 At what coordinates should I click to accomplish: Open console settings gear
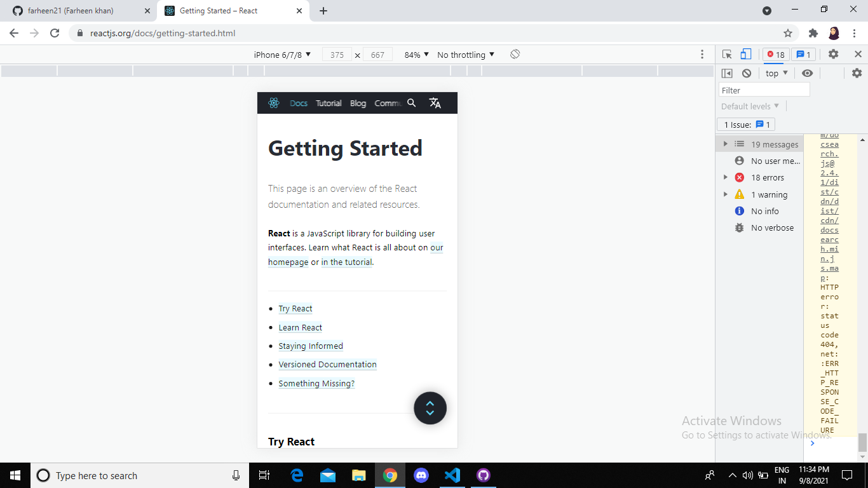coord(857,73)
